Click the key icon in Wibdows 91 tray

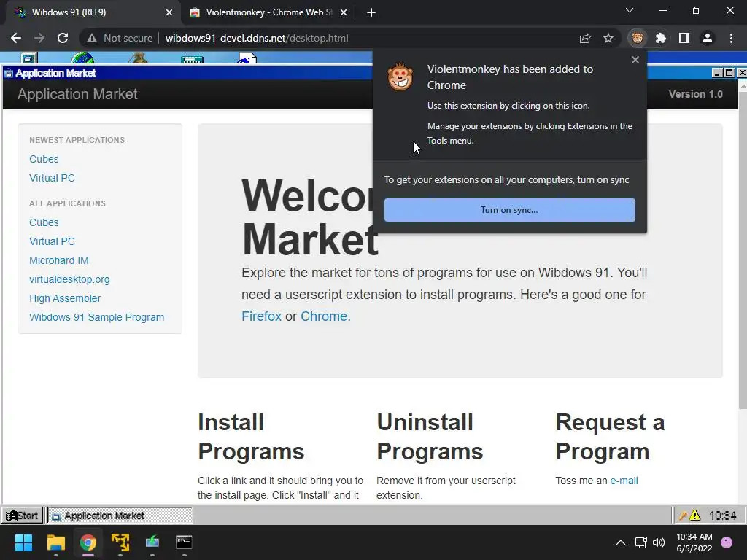point(683,516)
